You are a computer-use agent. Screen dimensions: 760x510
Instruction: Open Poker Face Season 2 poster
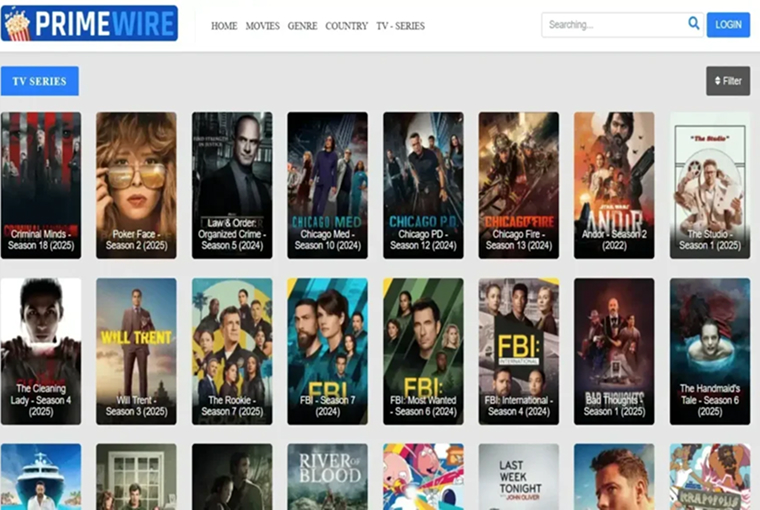136,185
